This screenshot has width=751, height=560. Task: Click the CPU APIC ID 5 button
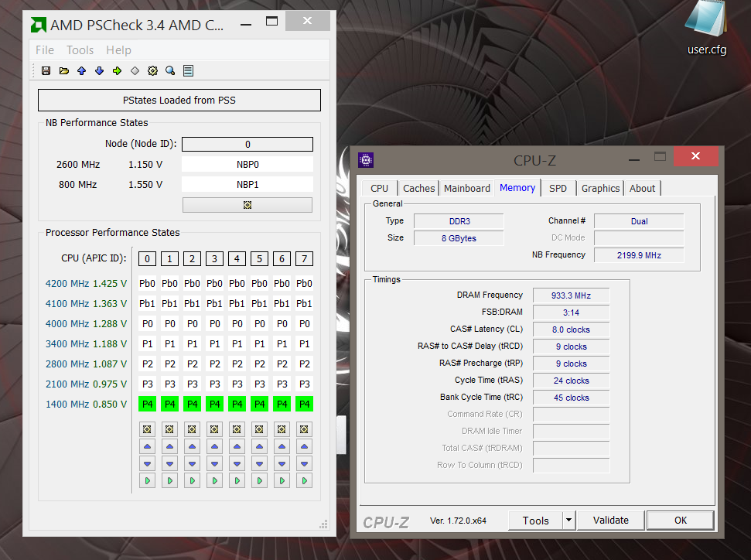point(260,258)
